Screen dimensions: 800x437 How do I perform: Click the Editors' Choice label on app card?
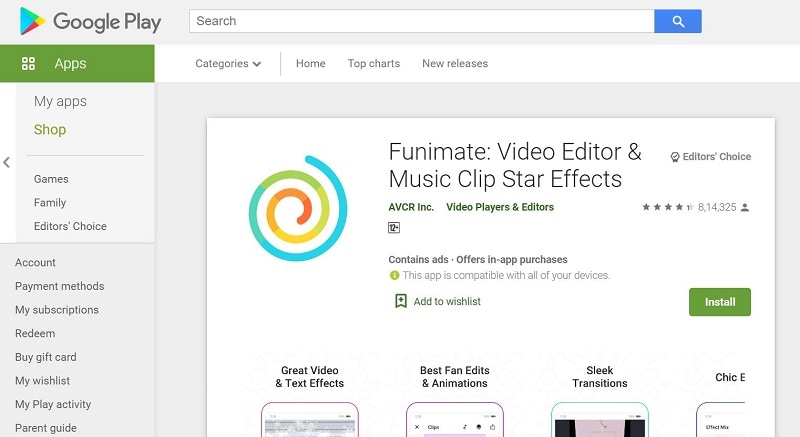pyautogui.click(x=716, y=157)
